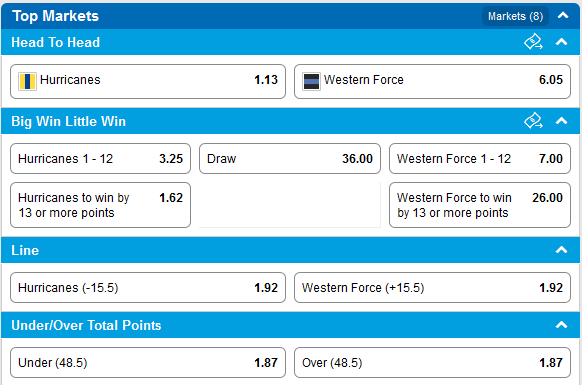
Task: Select Hurricanes (-15.5) line bet
Action: pyautogui.click(x=148, y=288)
